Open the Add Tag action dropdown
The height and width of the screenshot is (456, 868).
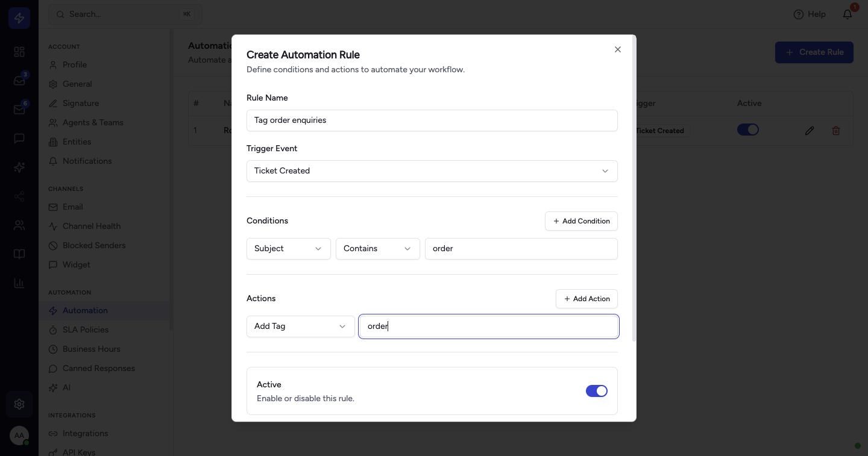[x=301, y=326]
